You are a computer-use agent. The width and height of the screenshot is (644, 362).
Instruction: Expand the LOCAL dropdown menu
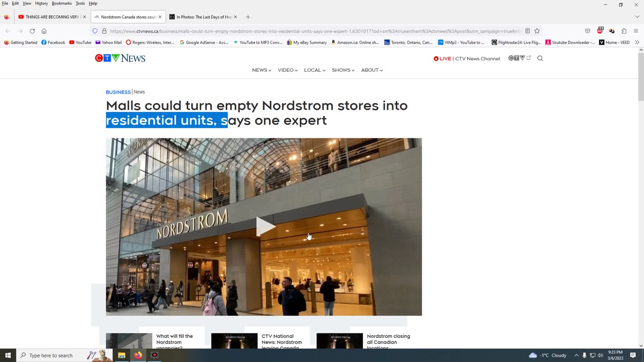point(314,70)
